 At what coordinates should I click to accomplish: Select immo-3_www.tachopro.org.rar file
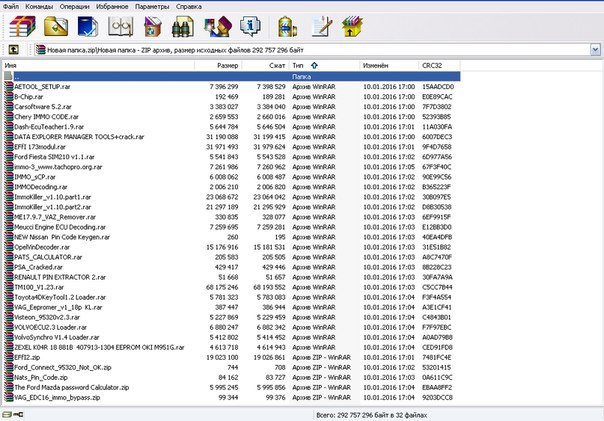[x=58, y=167]
